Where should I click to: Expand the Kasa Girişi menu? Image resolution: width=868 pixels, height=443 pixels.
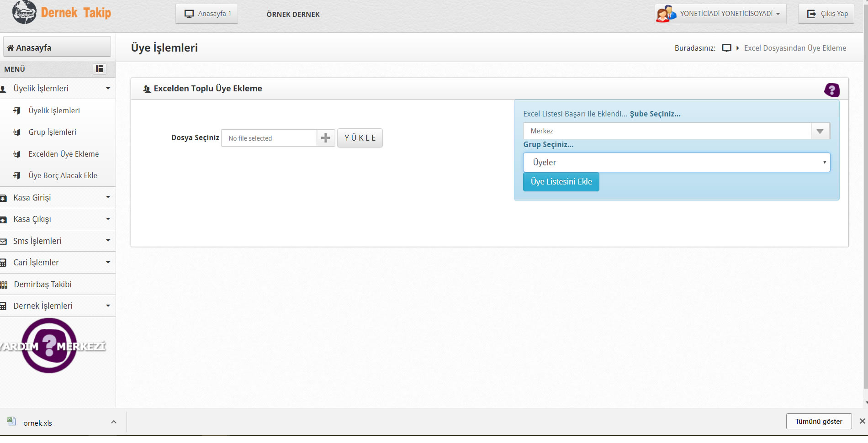[x=57, y=197]
